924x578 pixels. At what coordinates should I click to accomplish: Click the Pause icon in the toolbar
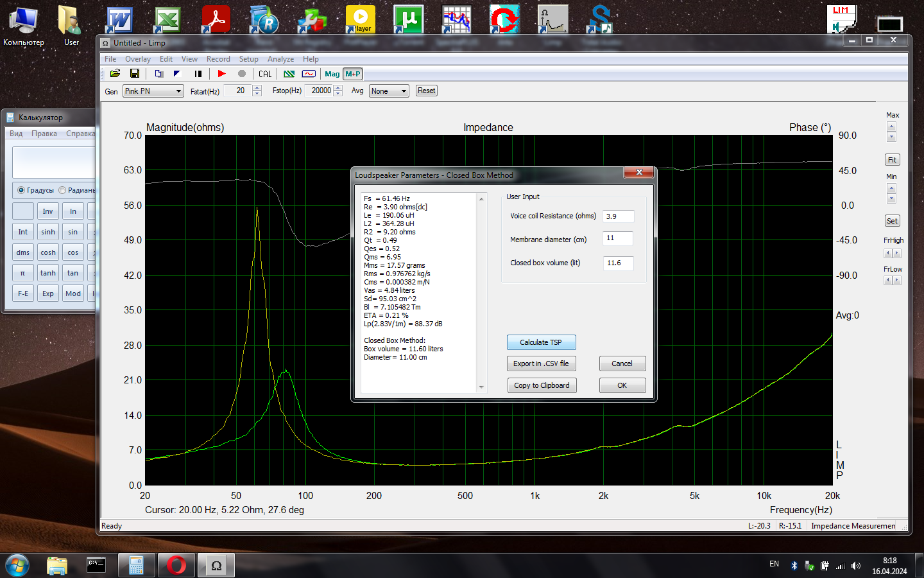point(198,74)
